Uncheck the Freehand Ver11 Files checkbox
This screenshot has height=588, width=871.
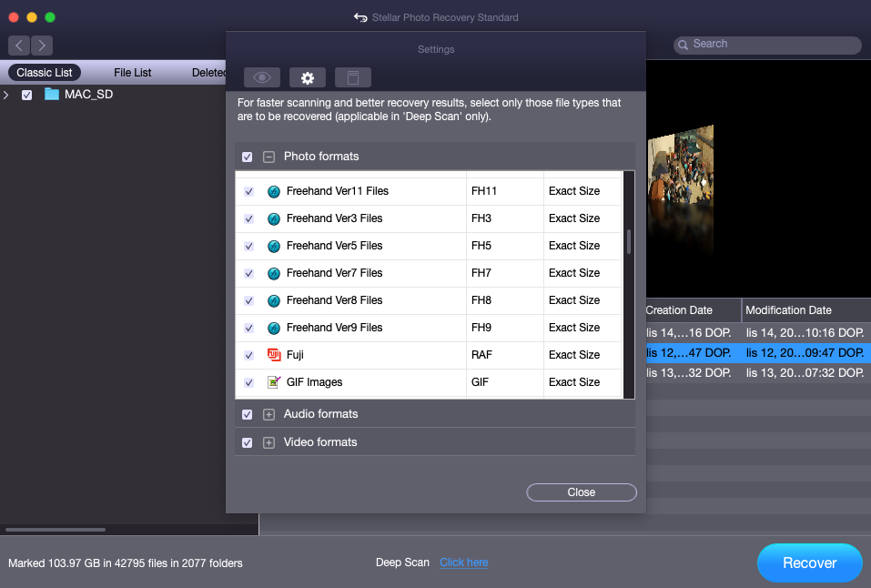[x=248, y=192]
